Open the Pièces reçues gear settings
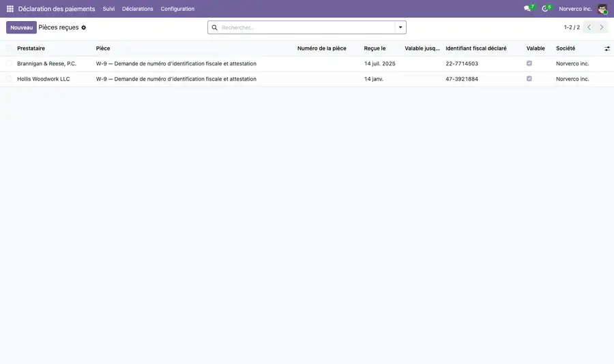 tap(83, 28)
